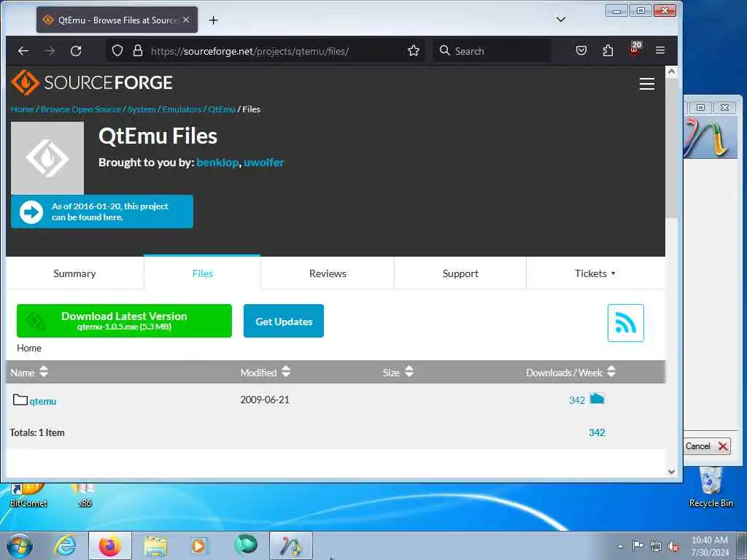The width and height of the screenshot is (747, 560).
Task: Click the Action Center flag icon
Action: point(638,545)
